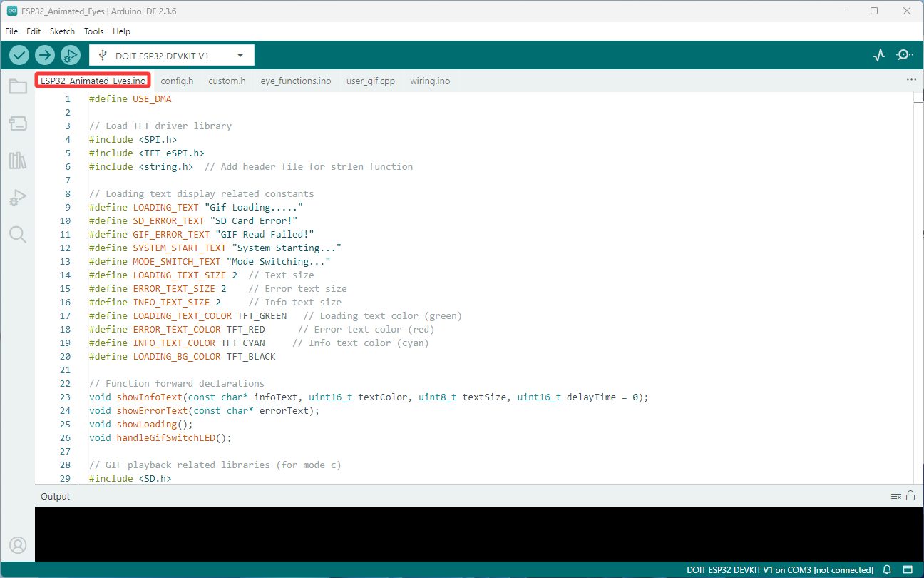Click the Upload arrow button
Screen dimensions: 924x578
coord(45,55)
